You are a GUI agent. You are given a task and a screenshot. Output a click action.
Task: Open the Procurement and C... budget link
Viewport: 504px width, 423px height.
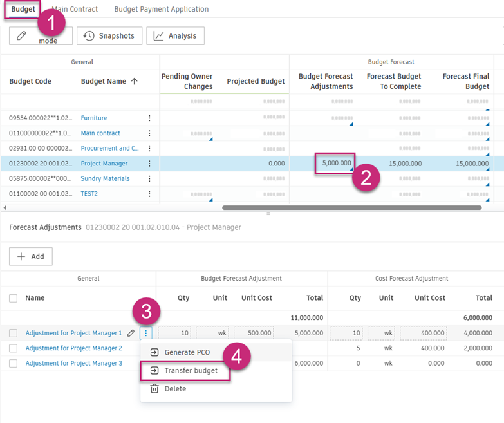pos(109,148)
